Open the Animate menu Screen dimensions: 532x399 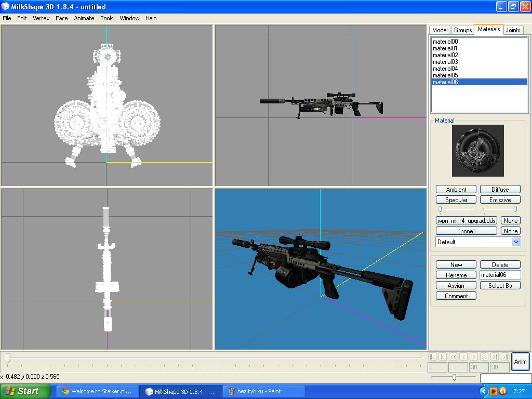84,18
